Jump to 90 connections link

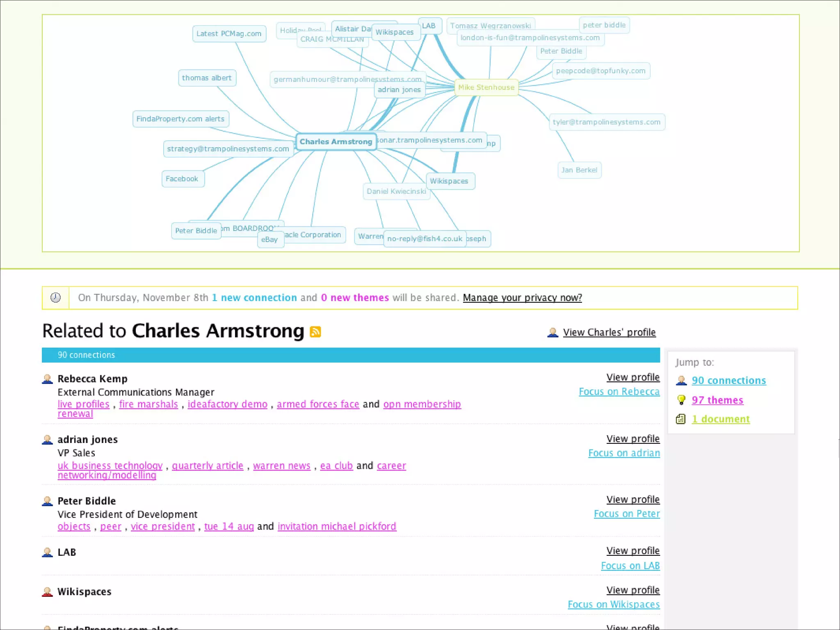click(728, 381)
